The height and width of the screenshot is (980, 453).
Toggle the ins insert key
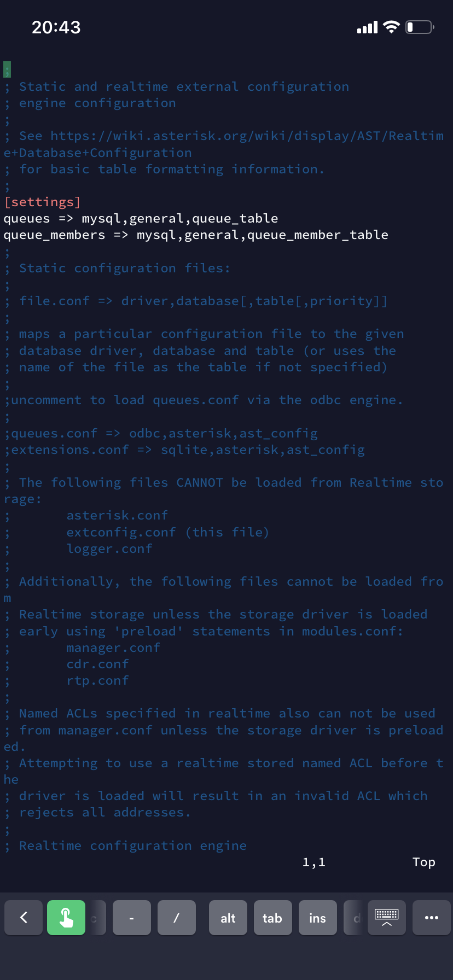317,918
